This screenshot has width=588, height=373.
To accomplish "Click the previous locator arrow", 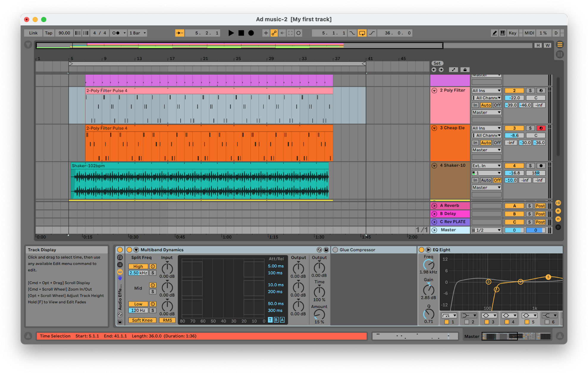I will click(434, 70).
